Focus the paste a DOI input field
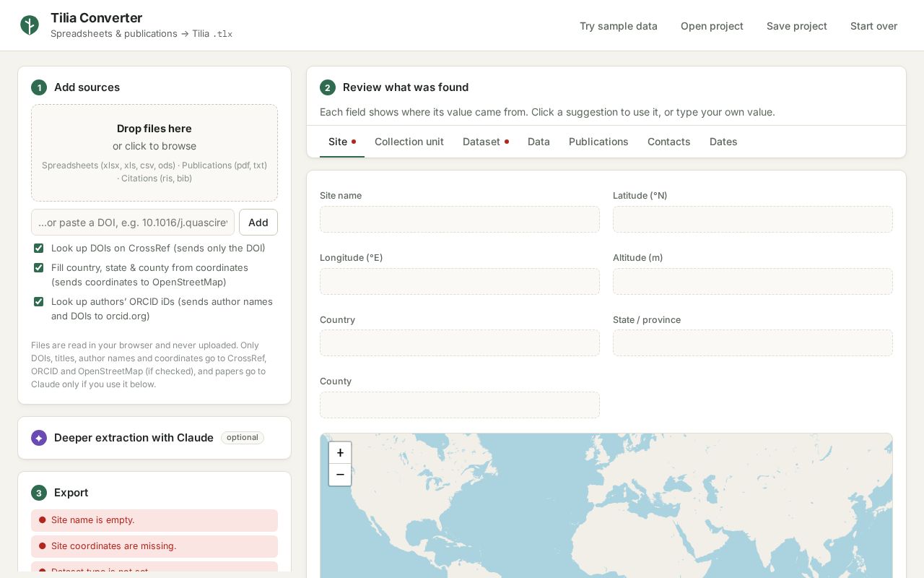Viewport: 924px width, 578px height. tap(133, 223)
